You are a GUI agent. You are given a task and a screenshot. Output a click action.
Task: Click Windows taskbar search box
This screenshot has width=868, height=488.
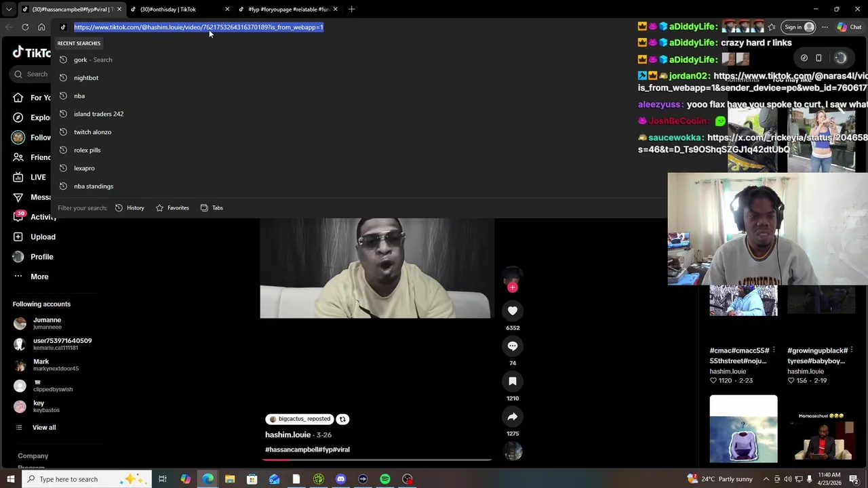pos(87,479)
